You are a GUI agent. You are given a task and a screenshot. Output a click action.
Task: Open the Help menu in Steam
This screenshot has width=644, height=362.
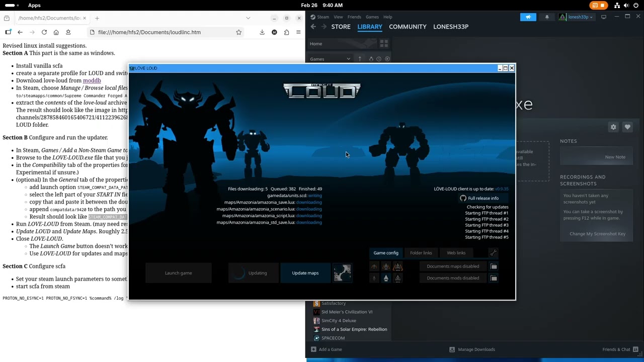pyautogui.click(x=388, y=17)
